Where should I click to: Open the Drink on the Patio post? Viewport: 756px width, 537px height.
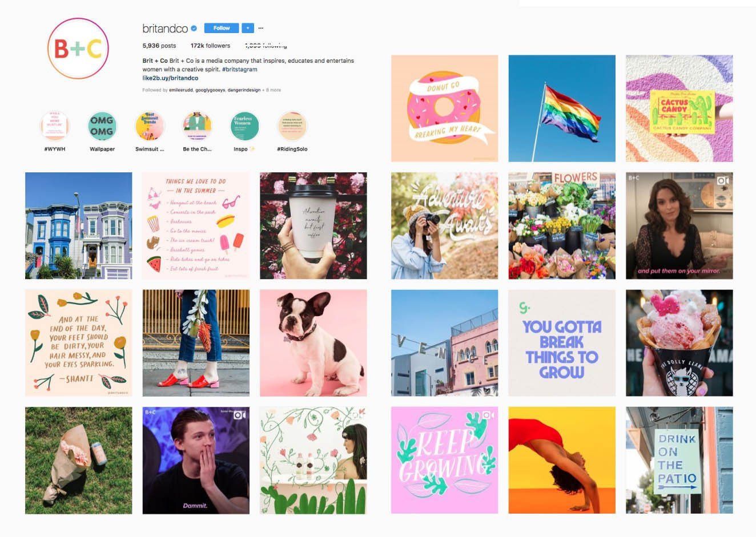click(x=679, y=460)
